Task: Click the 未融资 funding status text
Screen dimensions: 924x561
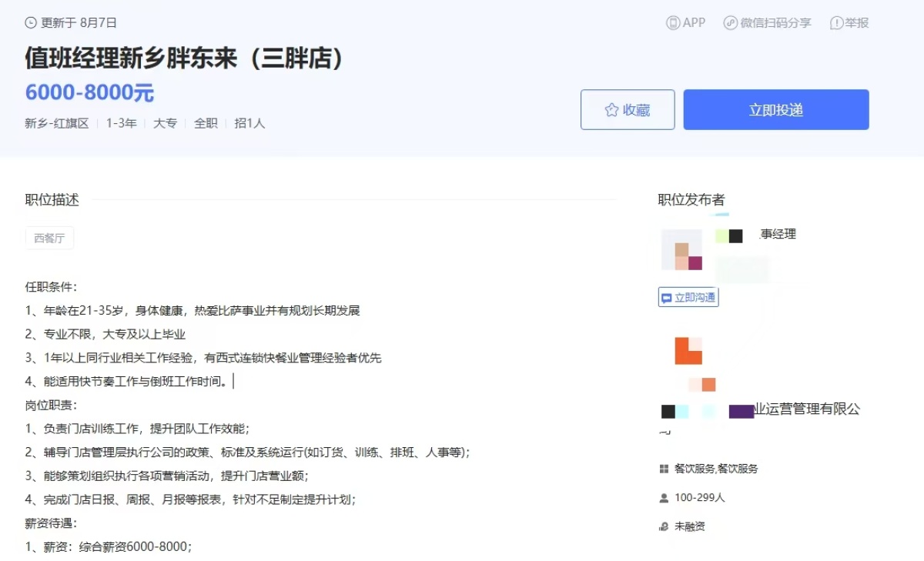Action: click(690, 527)
